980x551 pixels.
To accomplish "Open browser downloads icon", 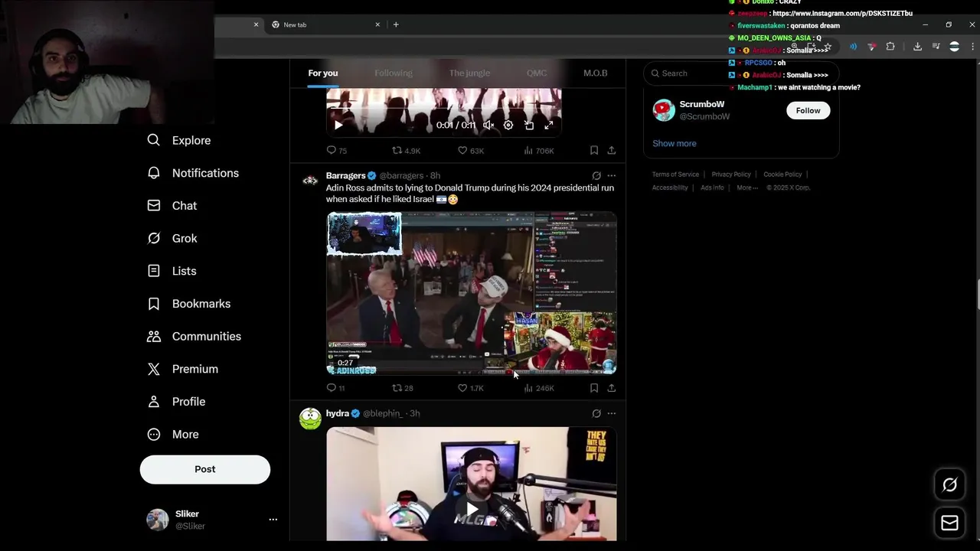I will (917, 47).
